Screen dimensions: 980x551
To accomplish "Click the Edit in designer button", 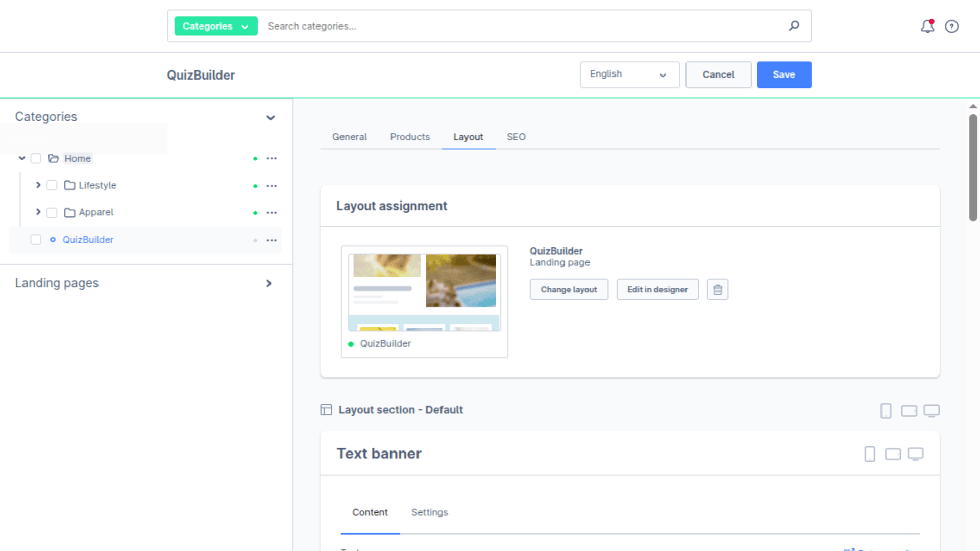I will click(x=657, y=289).
